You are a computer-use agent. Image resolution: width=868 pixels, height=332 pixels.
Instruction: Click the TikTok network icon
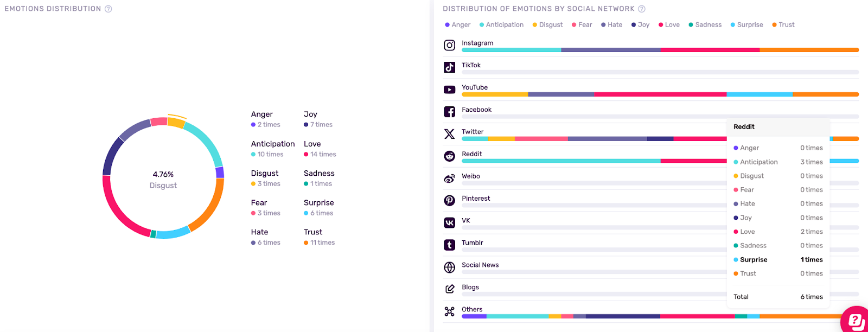point(449,67)
